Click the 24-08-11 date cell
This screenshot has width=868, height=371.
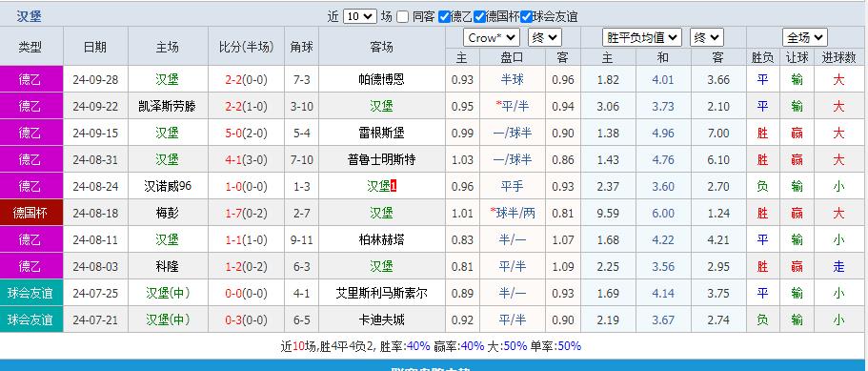click(95, 239)
